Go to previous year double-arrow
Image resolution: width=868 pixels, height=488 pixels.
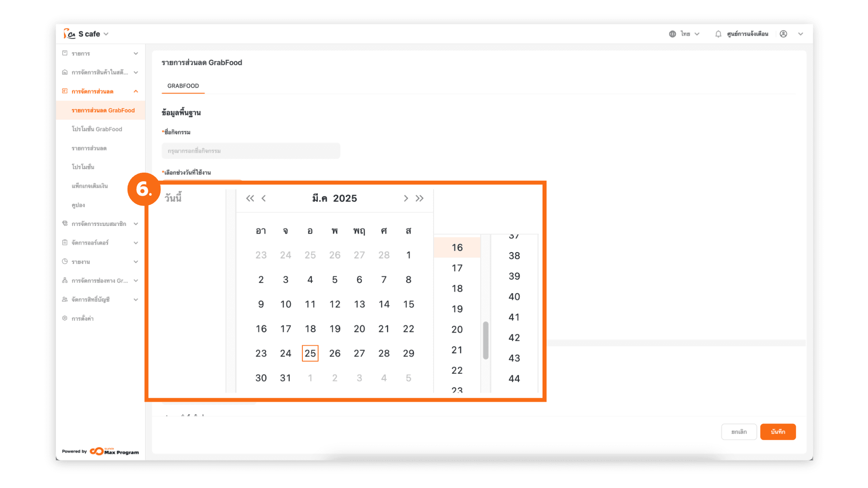250,198
